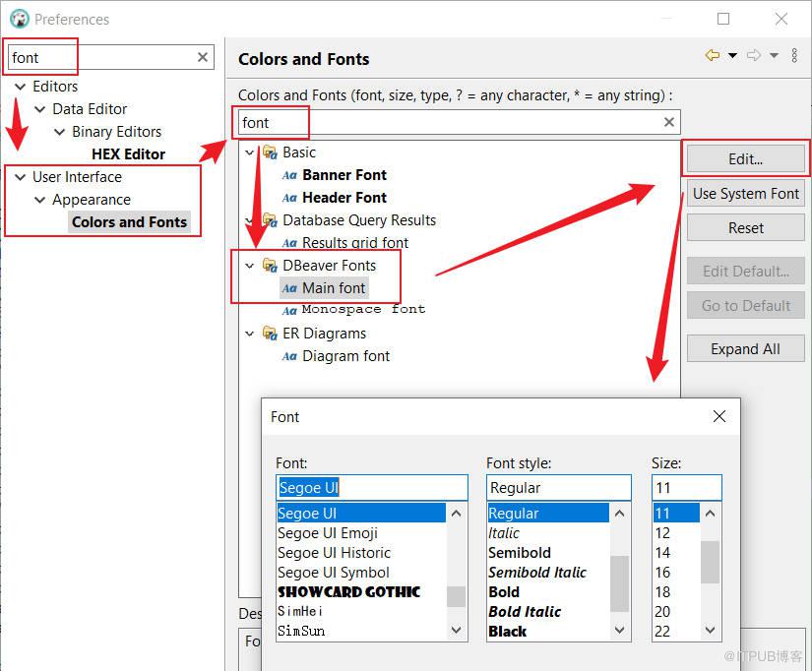Click the Basic category folder icon
The image size is (812, 671).
(x=270, y=152)
